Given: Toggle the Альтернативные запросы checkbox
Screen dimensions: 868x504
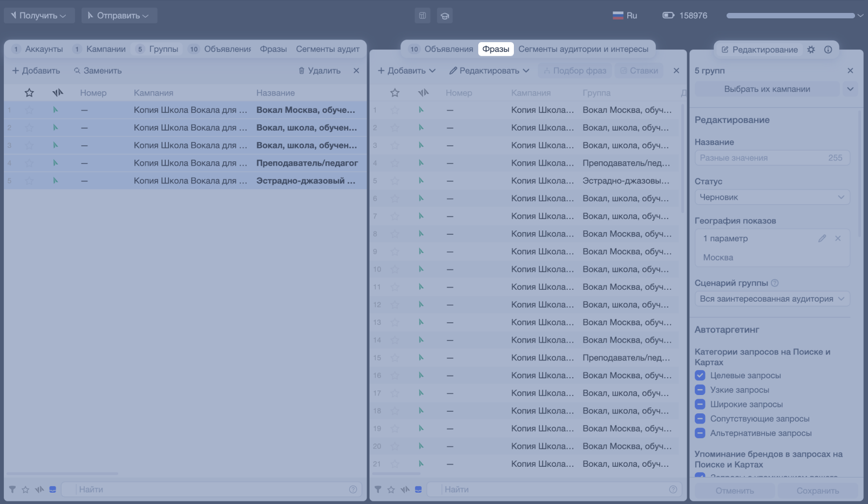Looking at the screenshot, I should (x=700, y=433).
